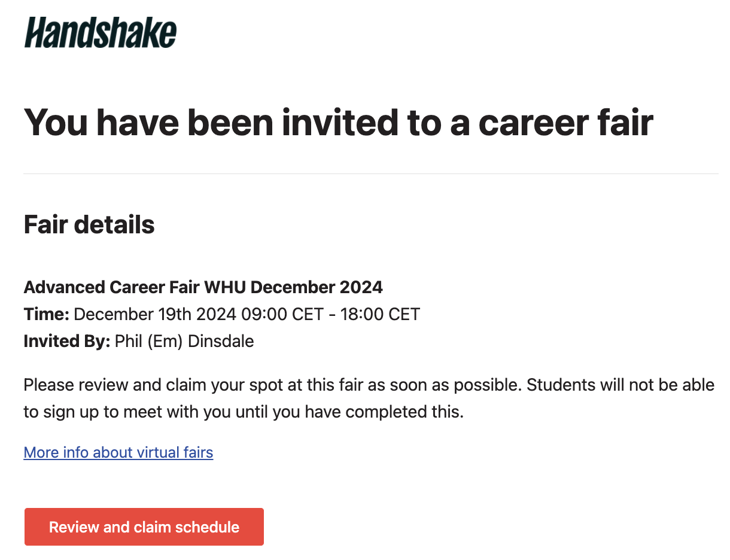Viewport: 730px width, 560px height.
Task: Click the words 'virtual fairs' in the link
Action: (175, 452)
